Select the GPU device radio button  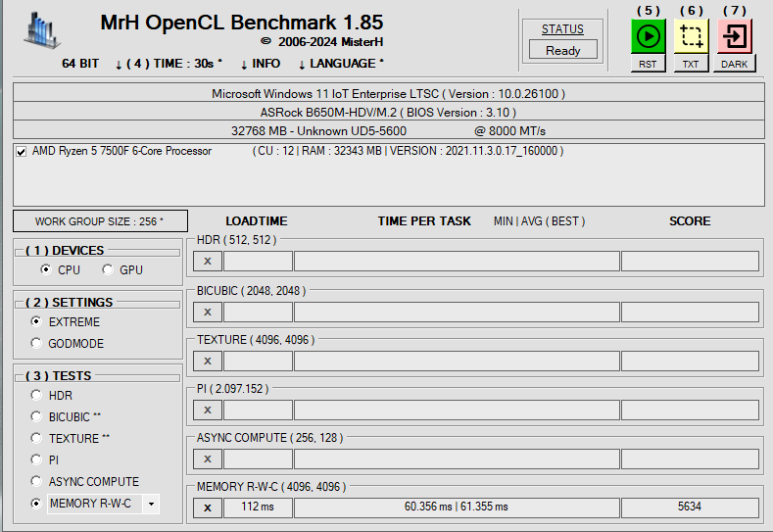point(108,269)
